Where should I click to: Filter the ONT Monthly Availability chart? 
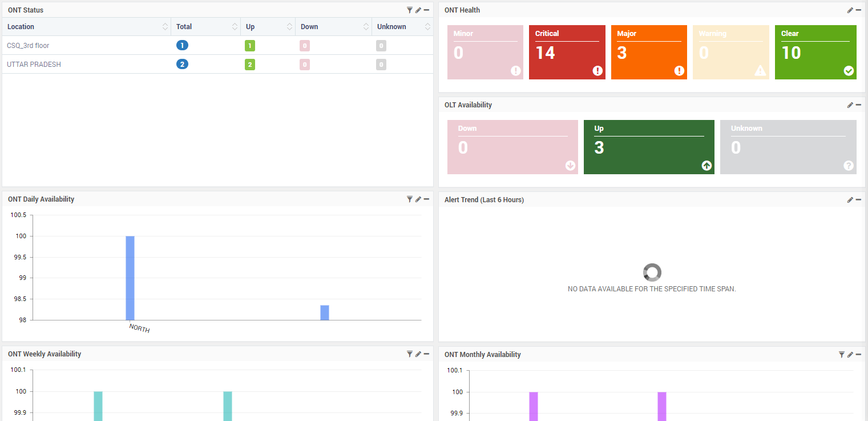pos(841,354)
